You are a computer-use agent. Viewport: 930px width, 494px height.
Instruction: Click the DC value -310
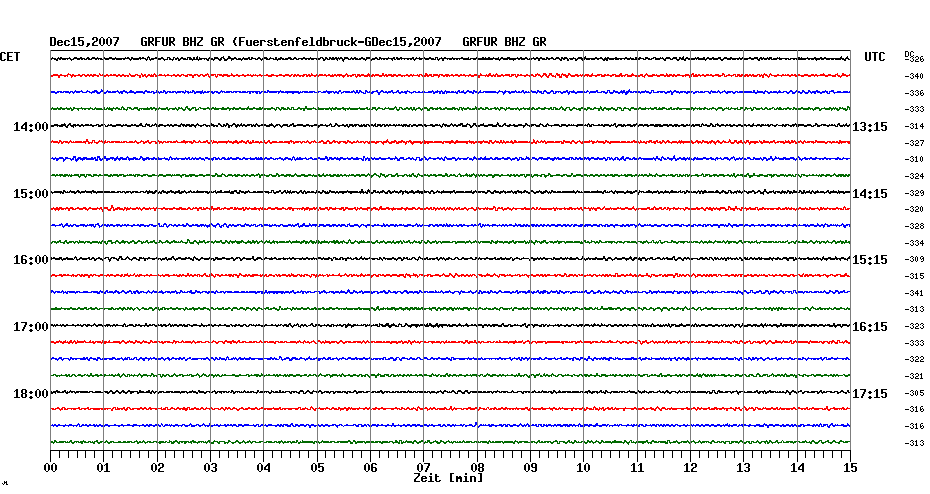(x=914, y=160)
